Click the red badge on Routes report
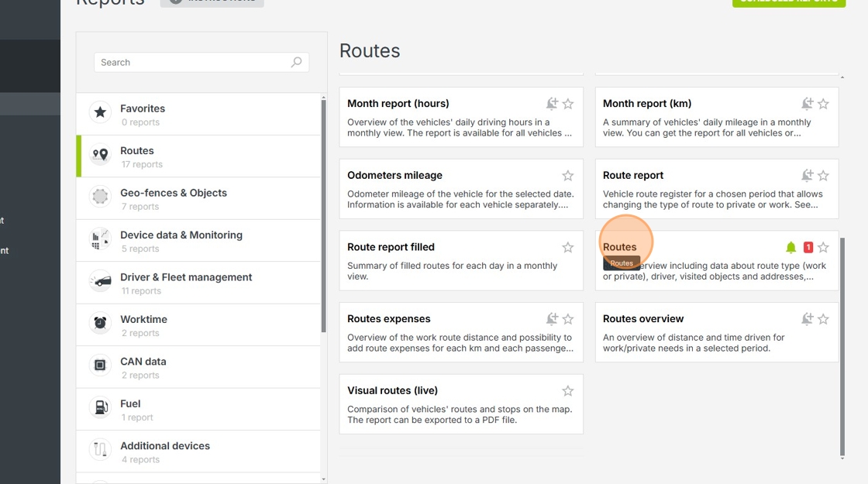The width and height of the screenshot is (868, 484). (x=808, y=248)
